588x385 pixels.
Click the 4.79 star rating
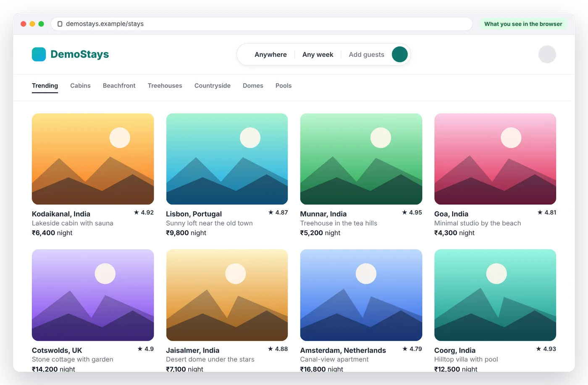pos(412,349)
